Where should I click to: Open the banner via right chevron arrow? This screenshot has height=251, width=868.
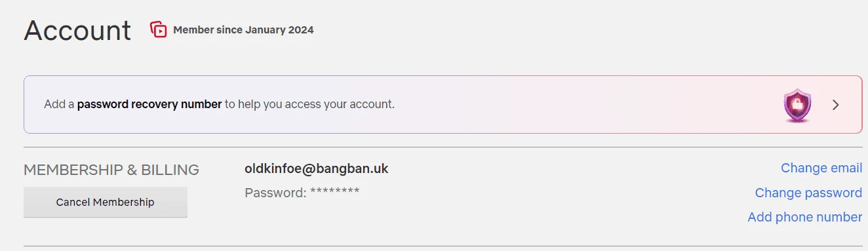(x=835, y=105)
